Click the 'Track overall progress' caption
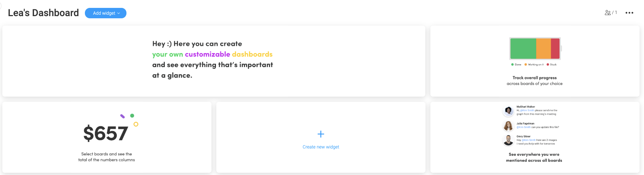The height and width of the screenshot is (175, 644). (535, 78)
